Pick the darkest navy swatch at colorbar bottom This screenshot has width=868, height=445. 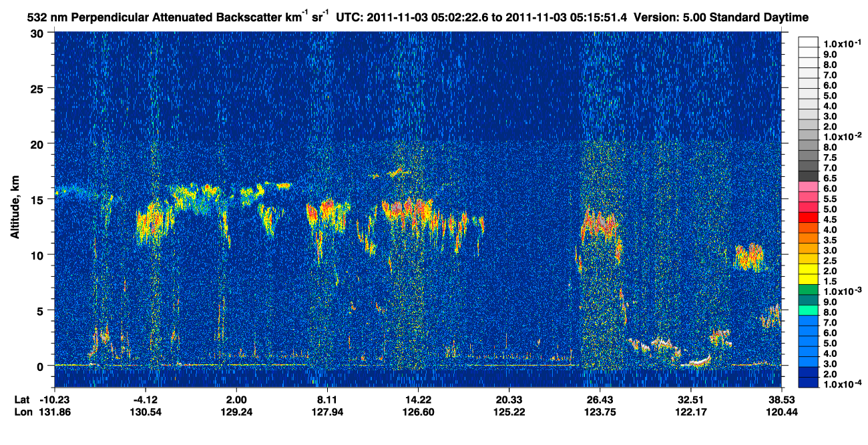point(808,382)
